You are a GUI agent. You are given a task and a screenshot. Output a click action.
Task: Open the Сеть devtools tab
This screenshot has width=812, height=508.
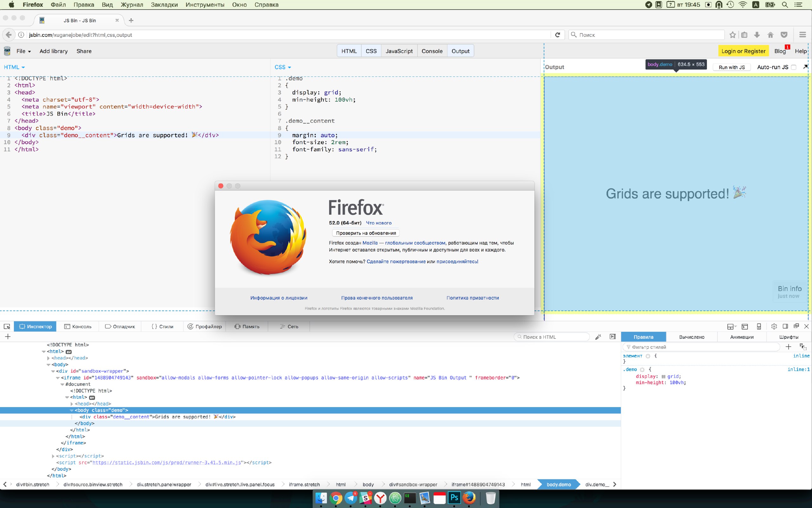[289, 327]
